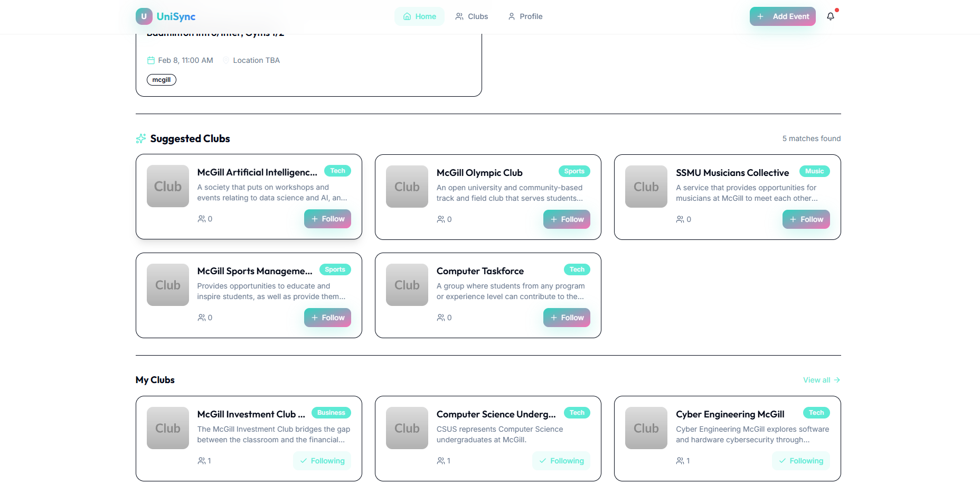Click the Music tag on SSMU card

[814, 171]
